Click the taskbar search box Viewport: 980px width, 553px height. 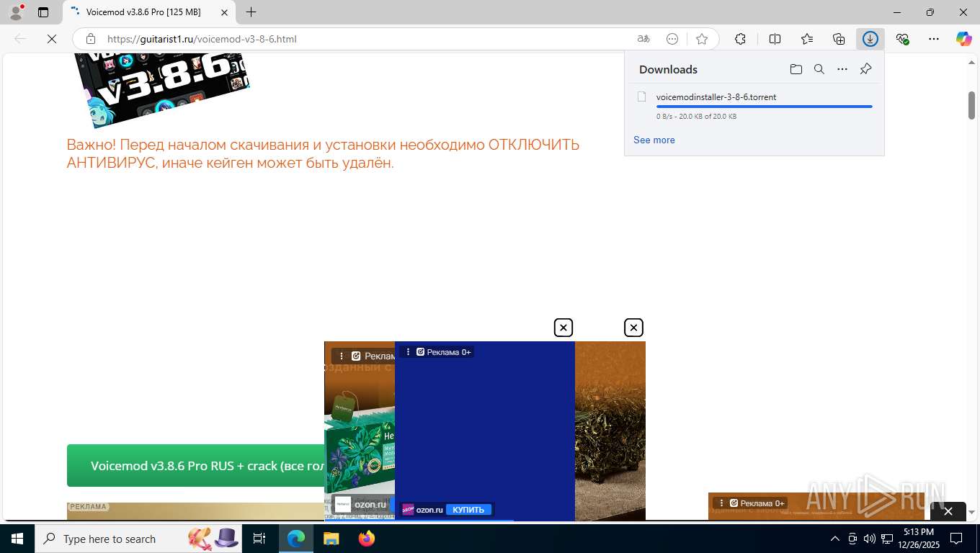coord(138,539)
